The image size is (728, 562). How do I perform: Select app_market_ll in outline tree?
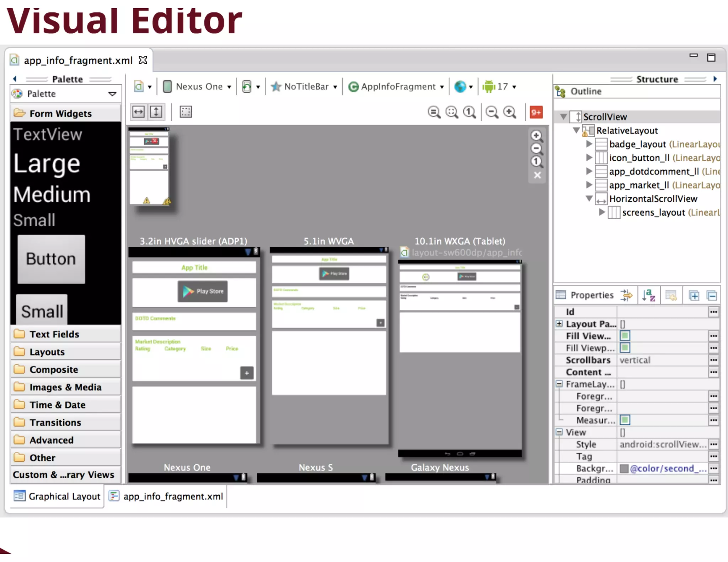(639, 185)
